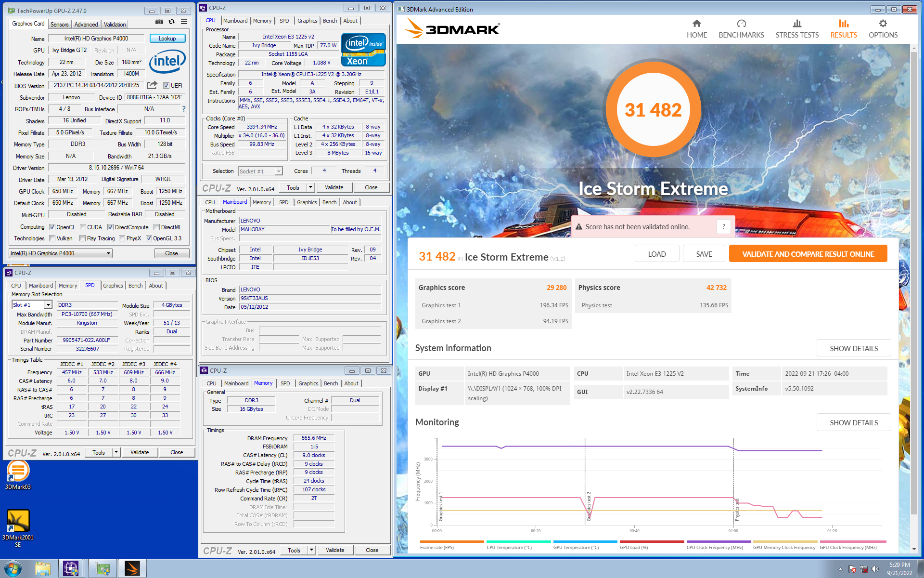
Task: Switch to the Advanced tab in GPU-Z
Action: tap(86, 25)
